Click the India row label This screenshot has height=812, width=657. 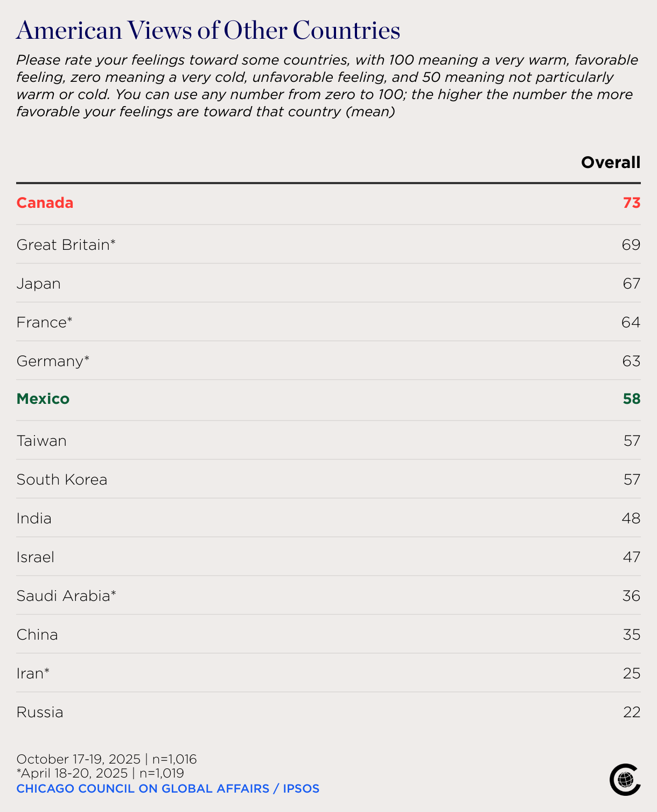pyautogui.click(x=34, y=519)
